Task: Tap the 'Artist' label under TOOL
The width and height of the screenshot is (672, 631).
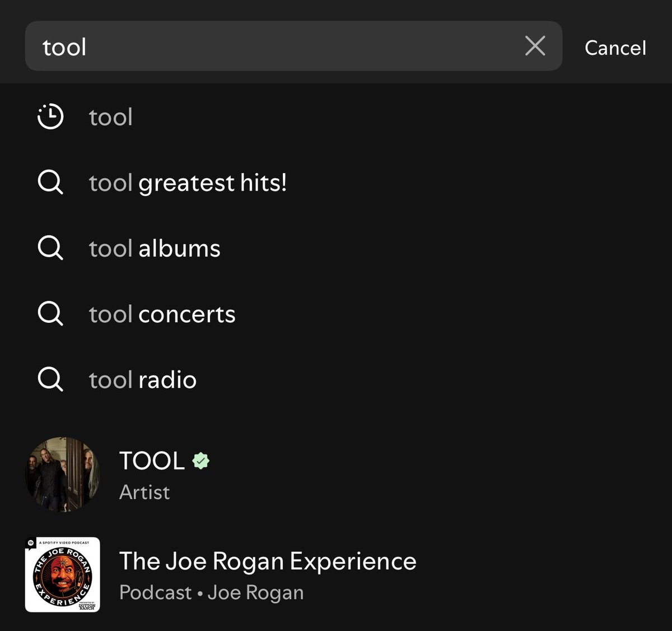Action: [x=144, y=492]
